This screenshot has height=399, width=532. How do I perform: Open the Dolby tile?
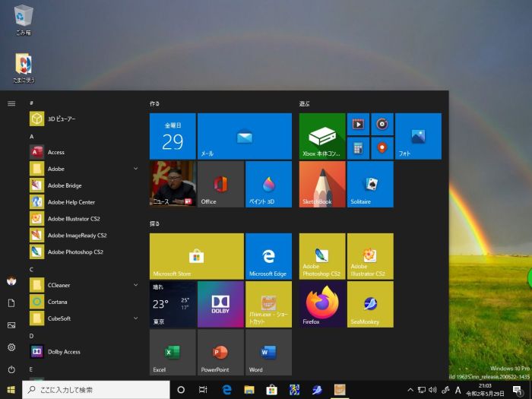click(x=220, y=304)
